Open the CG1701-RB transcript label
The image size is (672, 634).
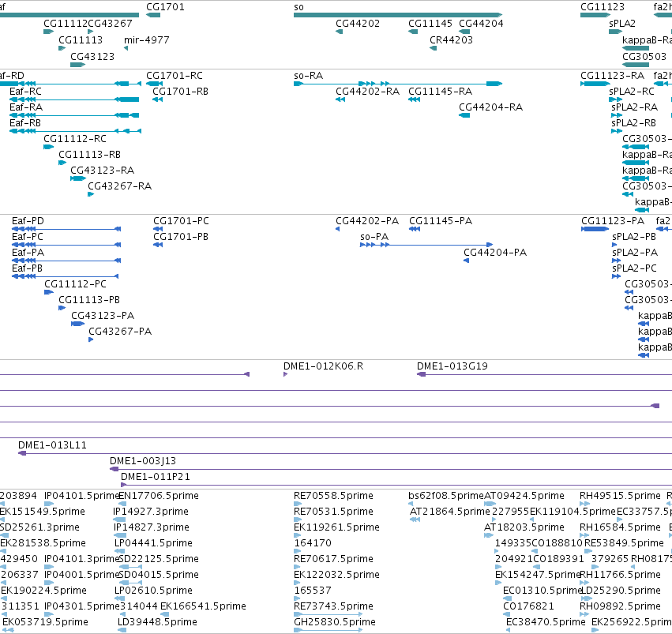[x=180, y=92]
